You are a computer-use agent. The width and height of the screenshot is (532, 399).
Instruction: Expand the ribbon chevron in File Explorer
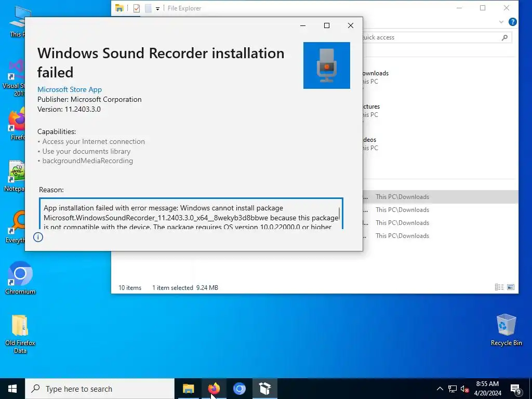501,22
